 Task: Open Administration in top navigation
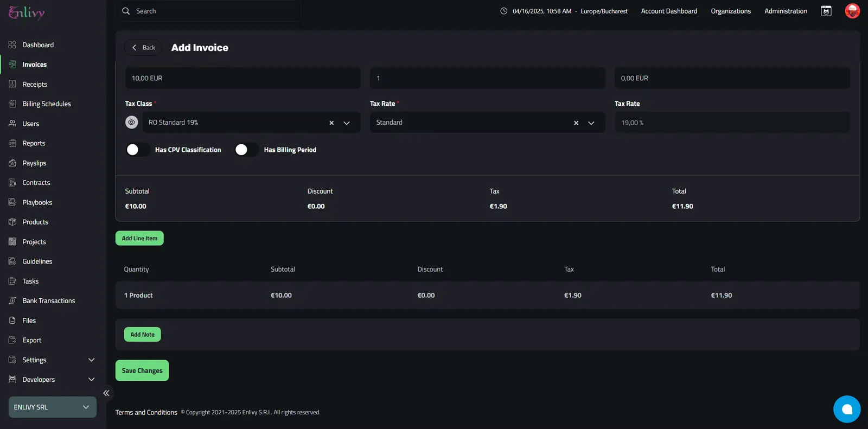(x=786, y=11)
